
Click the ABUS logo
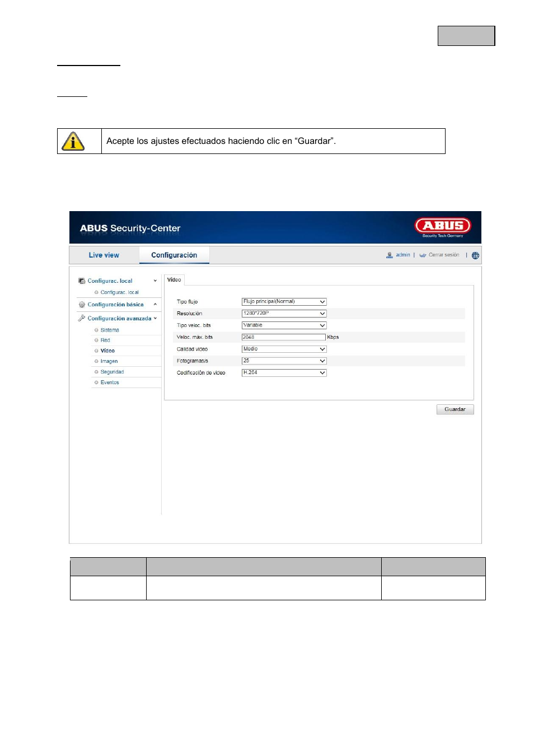[x=443, y=227]
